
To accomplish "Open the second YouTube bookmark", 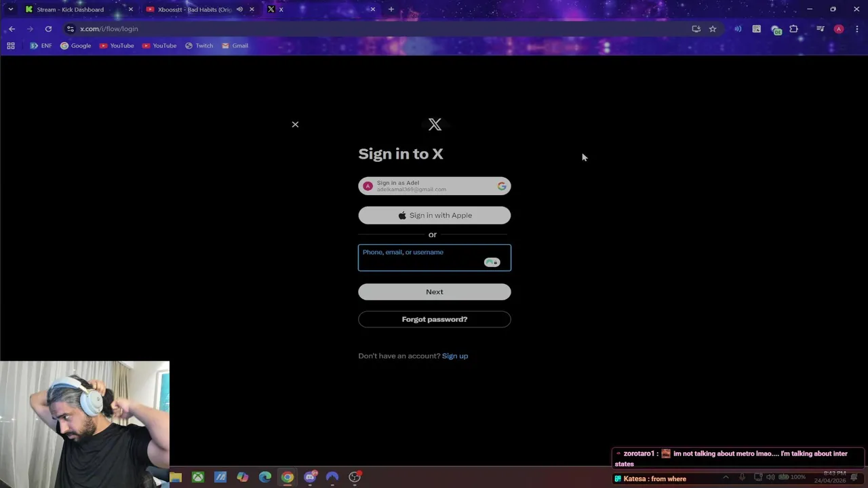I will 159,46.
